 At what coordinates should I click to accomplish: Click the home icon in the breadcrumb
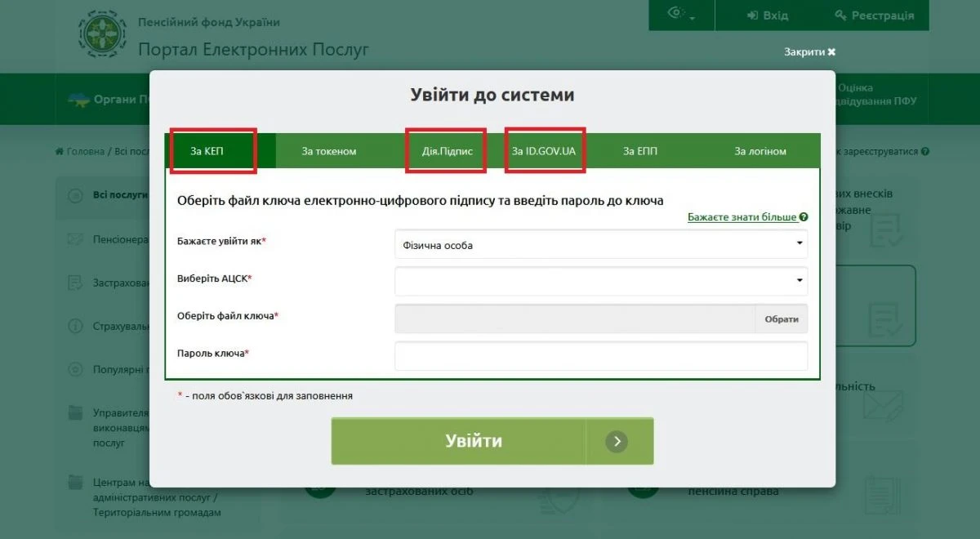[57, 151]
